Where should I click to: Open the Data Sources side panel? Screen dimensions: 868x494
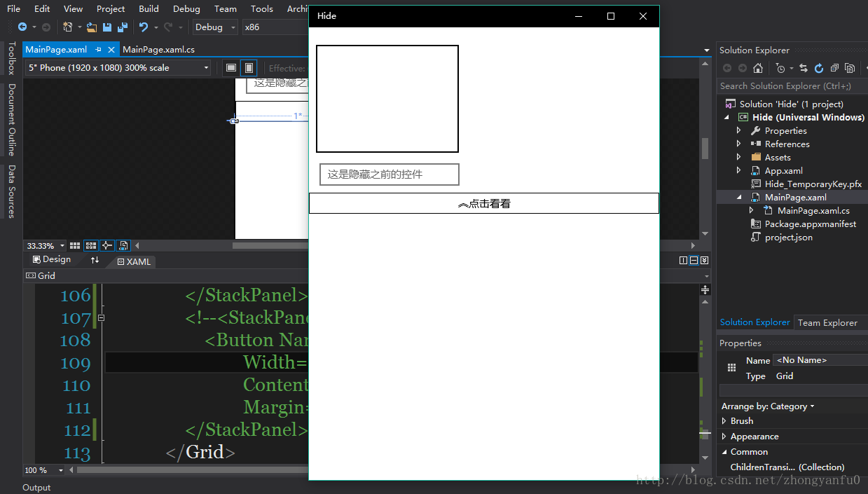11,191
